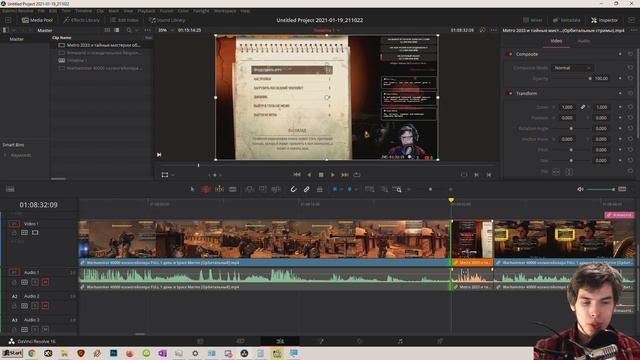Add a blue timeline flag
The height and width of the screenshot is (360, 640).
tap(335, 189)
